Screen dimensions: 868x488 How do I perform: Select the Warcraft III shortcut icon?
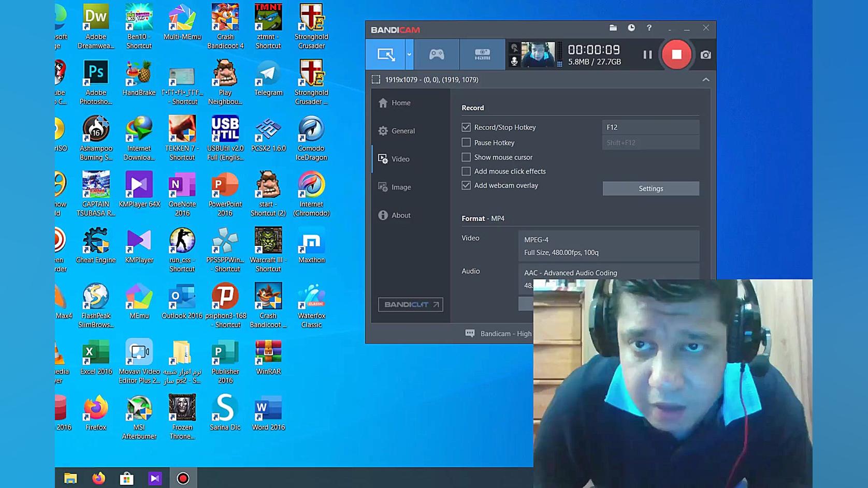click(268, 250)
